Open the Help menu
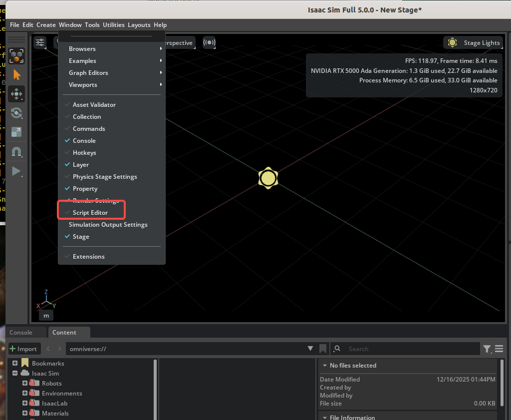This screenshot has height=420, width=511. pyautogui.click(x=160, y=25)
